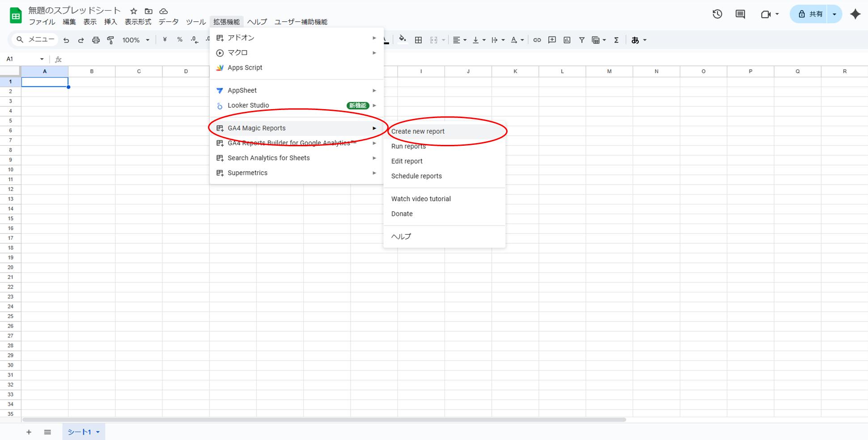Open the Sigma functions menu

(x=617, y=40)
